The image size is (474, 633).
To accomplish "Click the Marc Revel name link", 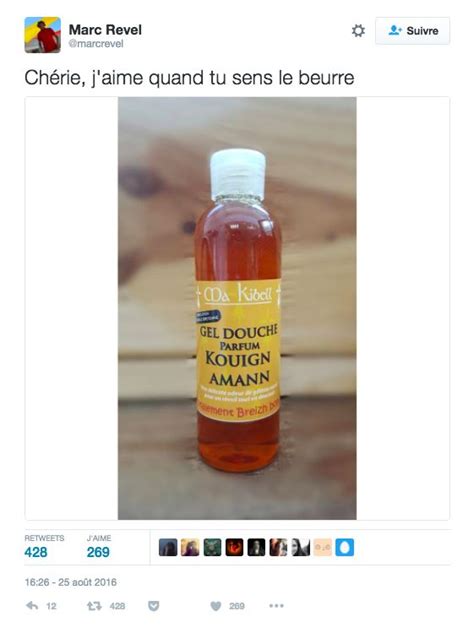I will click(x=105, y=29).
